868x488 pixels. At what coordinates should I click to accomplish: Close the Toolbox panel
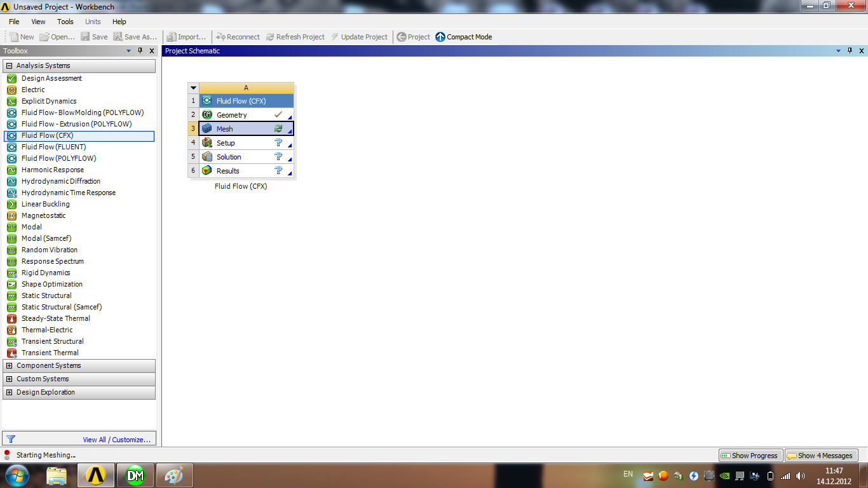tap(152, 51)
